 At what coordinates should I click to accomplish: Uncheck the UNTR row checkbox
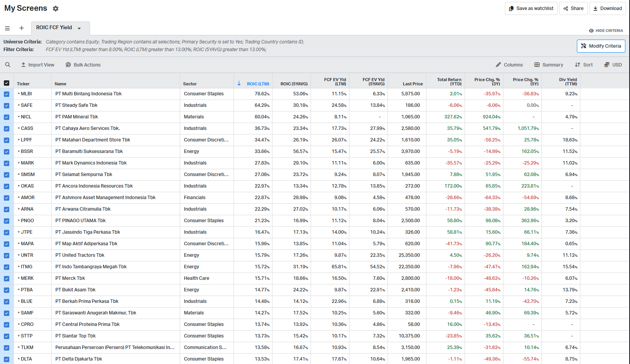click(x=7, y=255)
